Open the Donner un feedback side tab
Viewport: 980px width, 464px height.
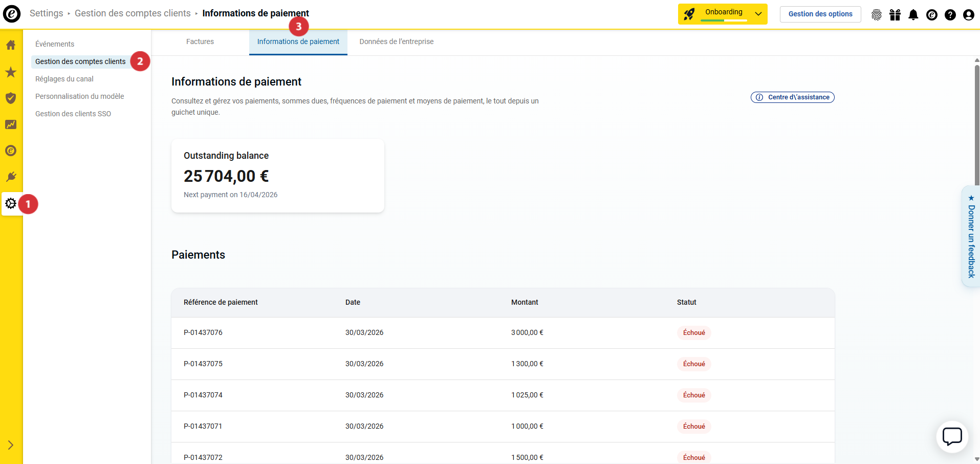[971, 237]
